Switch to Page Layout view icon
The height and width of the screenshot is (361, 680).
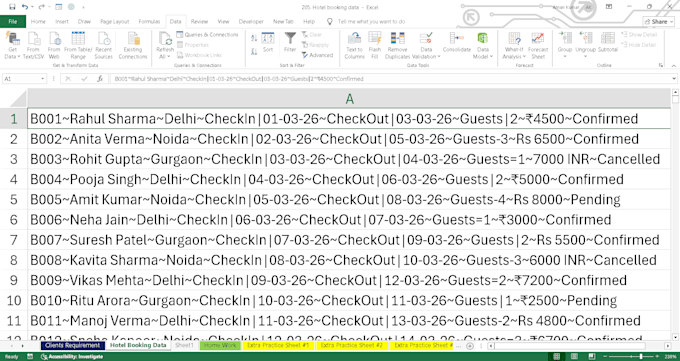574,357
